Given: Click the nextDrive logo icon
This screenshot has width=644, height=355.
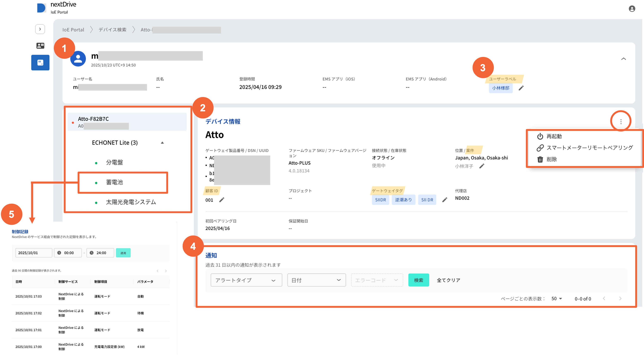Looking at the screenshot, I should pyautogui.click(x=41, y=8).
